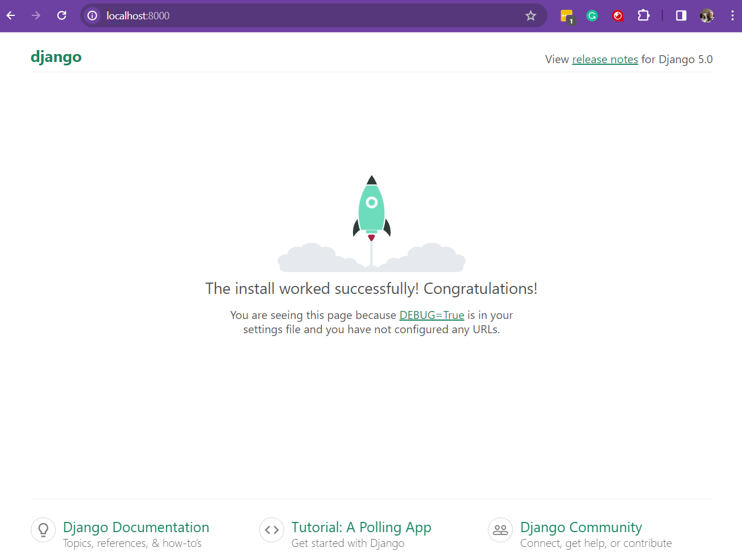Image resolution: width=742 pixels, height=560 pixels.
Task: Click the people icon next to Django Community
Action: (x=500, y=529)
